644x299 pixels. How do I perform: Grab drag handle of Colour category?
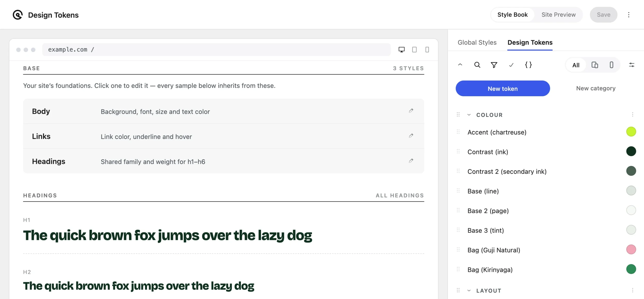click(x=458, y=115)
